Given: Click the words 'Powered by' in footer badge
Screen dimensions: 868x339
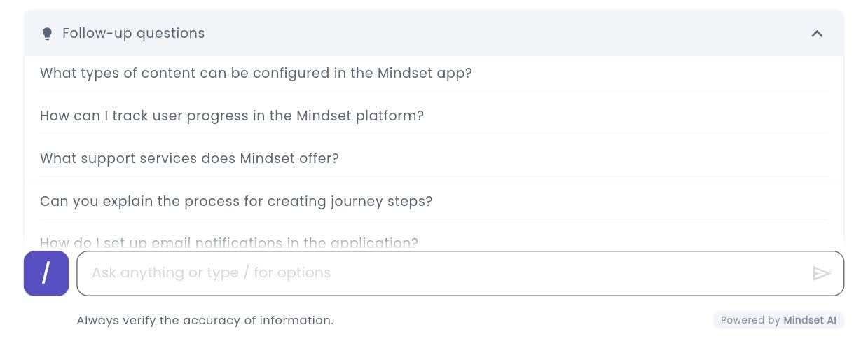Looking at the screenshot, I should coord(750,320).
